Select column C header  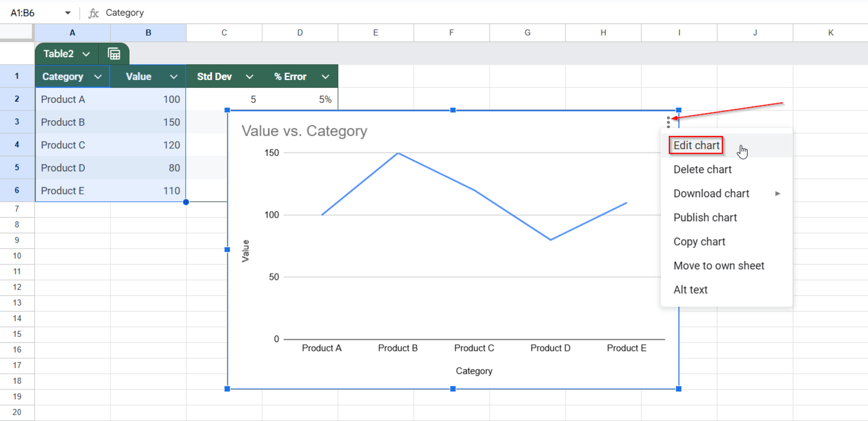click(224, 32)
